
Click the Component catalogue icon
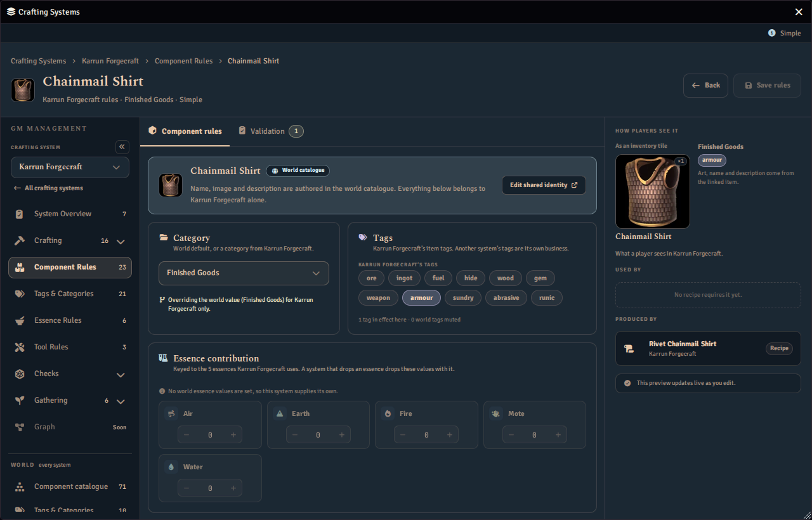20,487
